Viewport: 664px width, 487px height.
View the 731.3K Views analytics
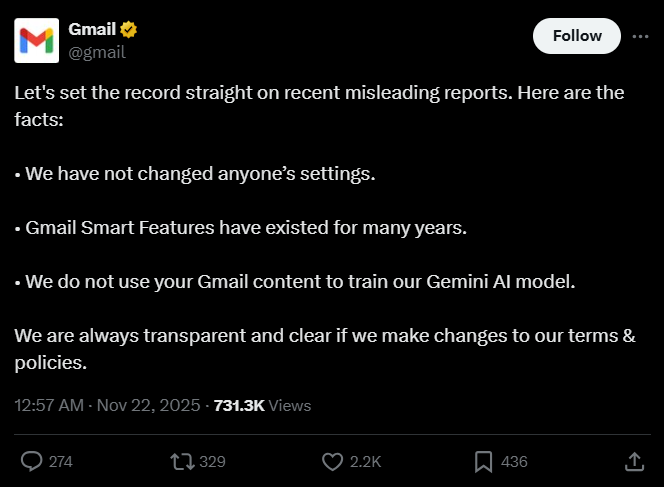(262, 405)
